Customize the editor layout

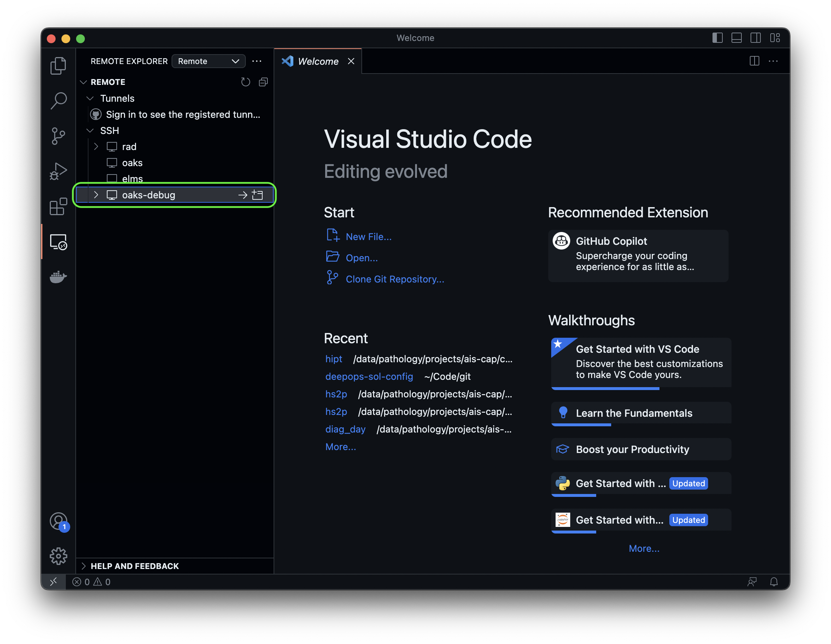coord(775,38)
